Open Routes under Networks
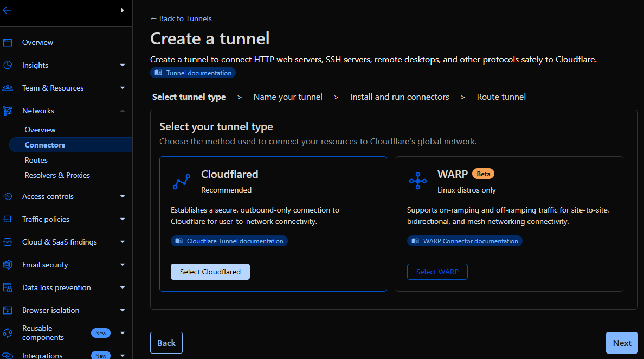 pyautogui.click(x=36, y=160)
